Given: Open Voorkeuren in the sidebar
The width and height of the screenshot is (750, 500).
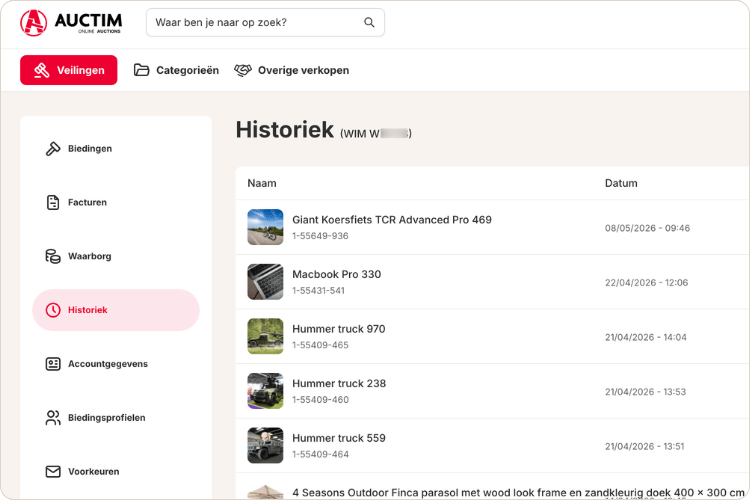Looking at the screenshot, I should tap(116, 471).
